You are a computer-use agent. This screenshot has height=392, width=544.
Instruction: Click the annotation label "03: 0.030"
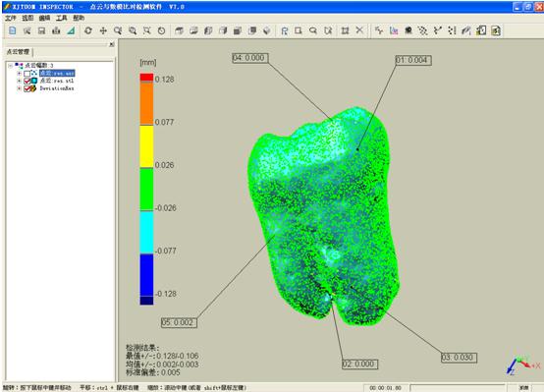pos(459,358)
